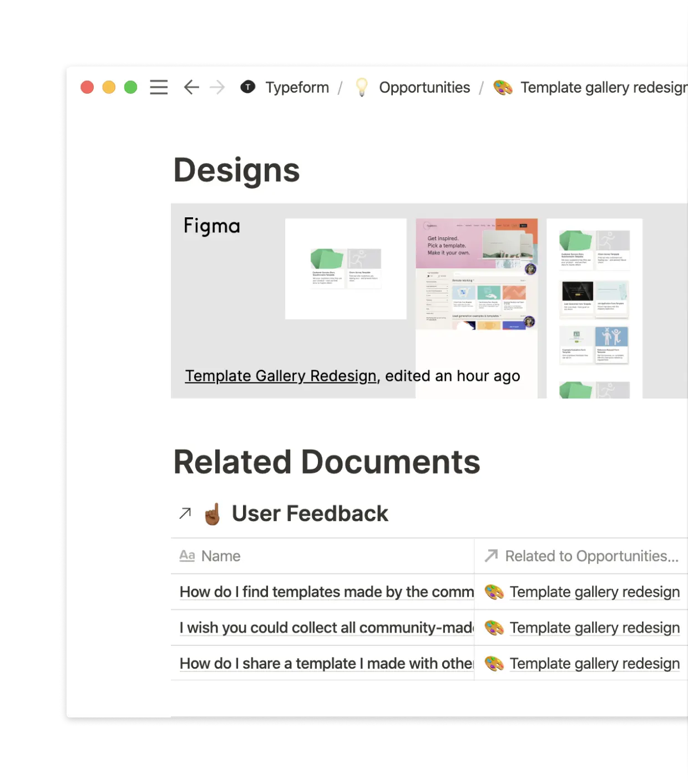Click the forward navigation arrow
Image resolution: width=688 pixels, height=784 pixels.
217,88
